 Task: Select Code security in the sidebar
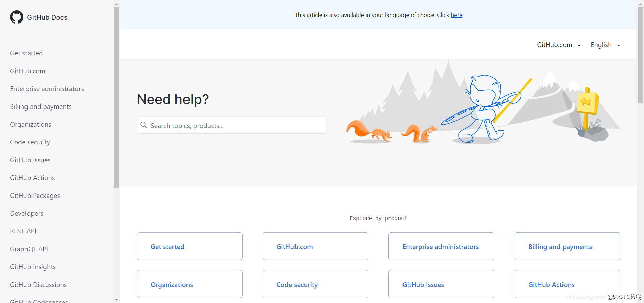pos(30,142)
